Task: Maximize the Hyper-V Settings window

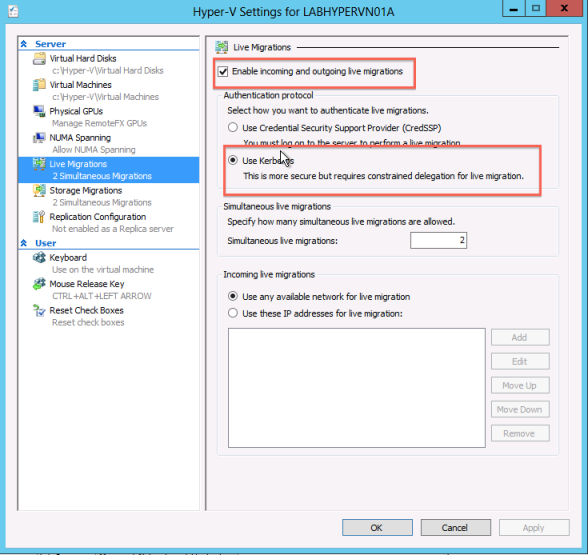Action: (x=536, y=8)
